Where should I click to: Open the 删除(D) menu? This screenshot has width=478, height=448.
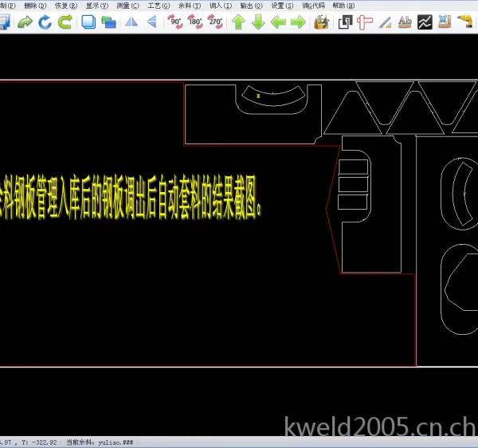pyautogui.click(x=35, y=6)
